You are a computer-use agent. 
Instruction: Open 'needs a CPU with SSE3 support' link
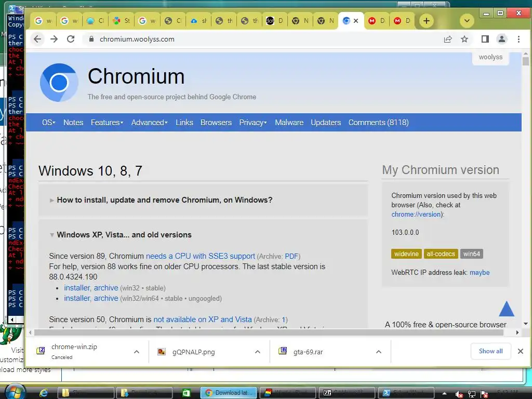[200, 256]
